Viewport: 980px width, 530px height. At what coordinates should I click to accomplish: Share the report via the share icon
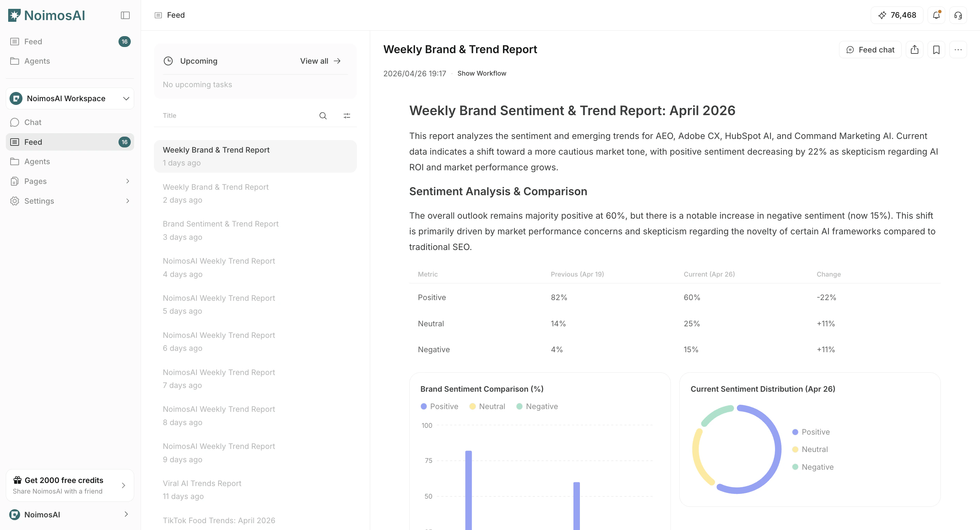click(915, 50)
